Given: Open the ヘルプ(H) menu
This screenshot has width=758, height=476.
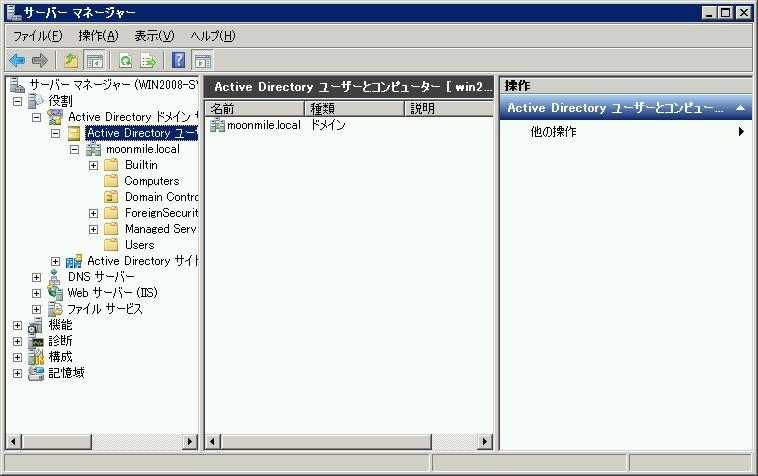Looking at the screenshot, I should [x=212, y=36].
